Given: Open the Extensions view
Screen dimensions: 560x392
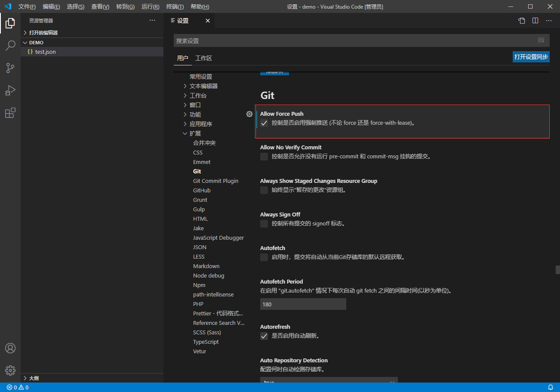Looking at the screenshot, I should [10, 113].
